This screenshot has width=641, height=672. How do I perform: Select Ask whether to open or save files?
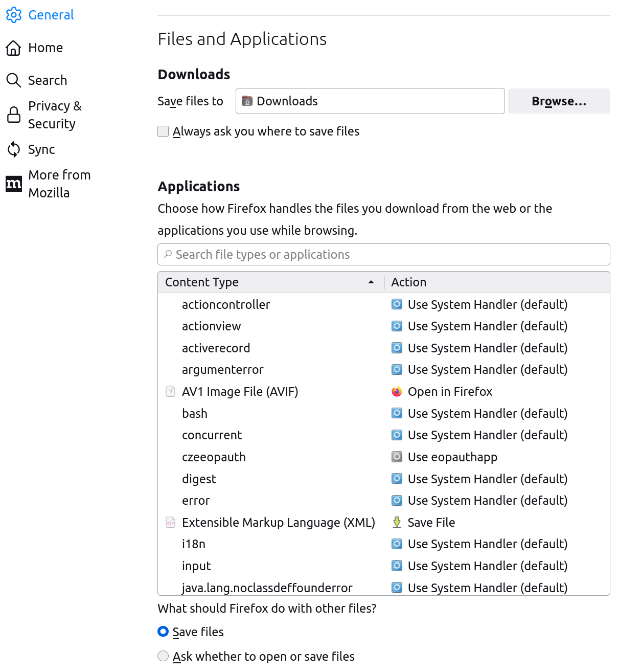point(163,656)
